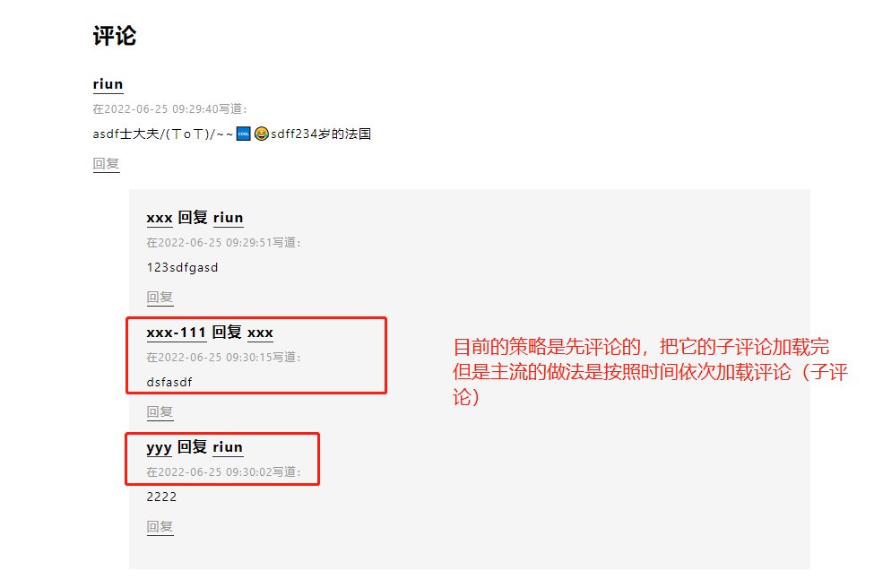Image resolution: width=874 pixels, height=588 pixels.
Task: Click the comment text 123sdfgasd
Action: (182, 267)
